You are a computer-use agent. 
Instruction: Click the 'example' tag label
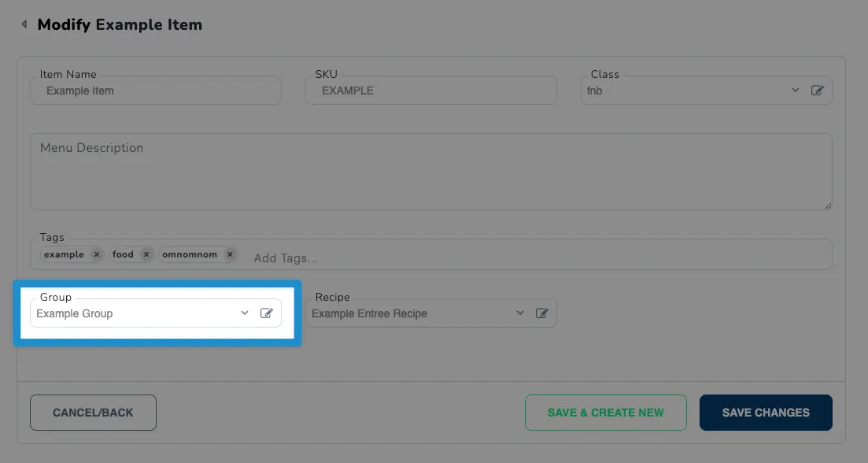(65, 254)
